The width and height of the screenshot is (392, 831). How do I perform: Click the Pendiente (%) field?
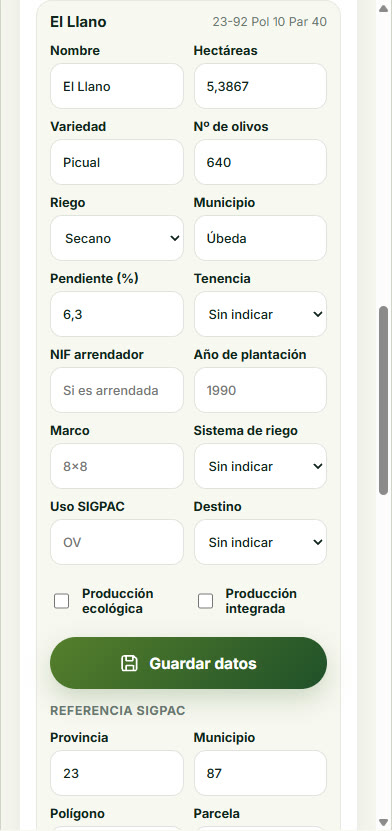117,314
